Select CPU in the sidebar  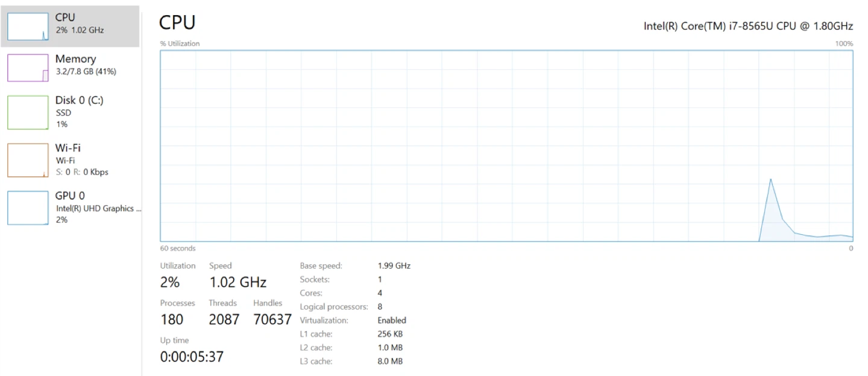coord(70,27)
